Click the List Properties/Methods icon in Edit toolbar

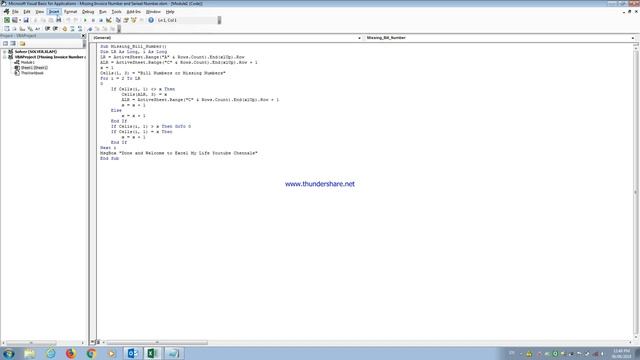click(x=7, y=29)
